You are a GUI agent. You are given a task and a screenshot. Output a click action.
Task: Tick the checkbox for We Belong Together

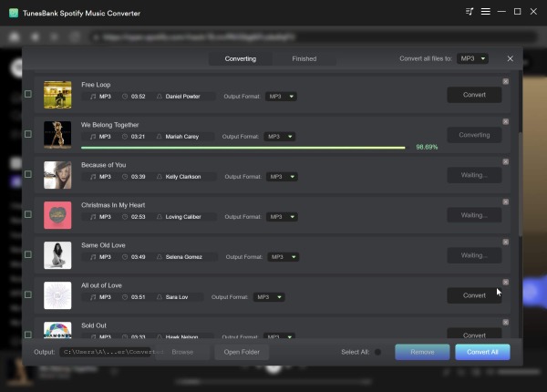coord(28,134)
